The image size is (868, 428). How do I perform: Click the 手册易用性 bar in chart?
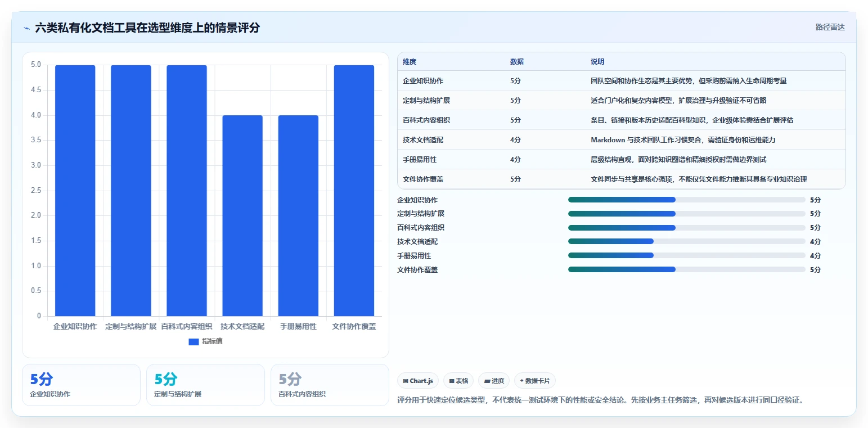(x=298, y=215)
